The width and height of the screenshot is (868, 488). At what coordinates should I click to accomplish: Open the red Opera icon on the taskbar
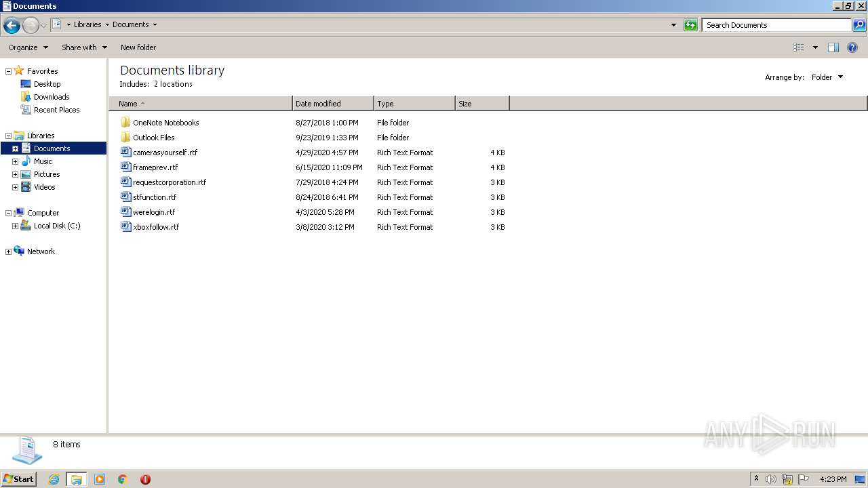[145, 479]
